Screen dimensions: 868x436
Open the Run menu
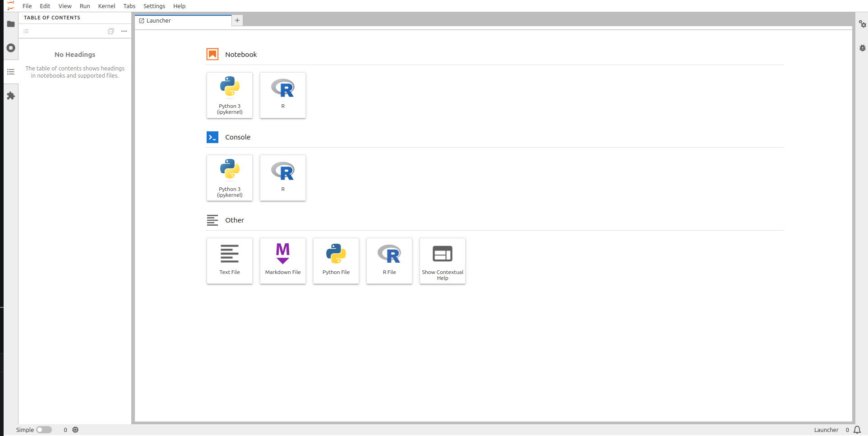(x=85, y=6)
